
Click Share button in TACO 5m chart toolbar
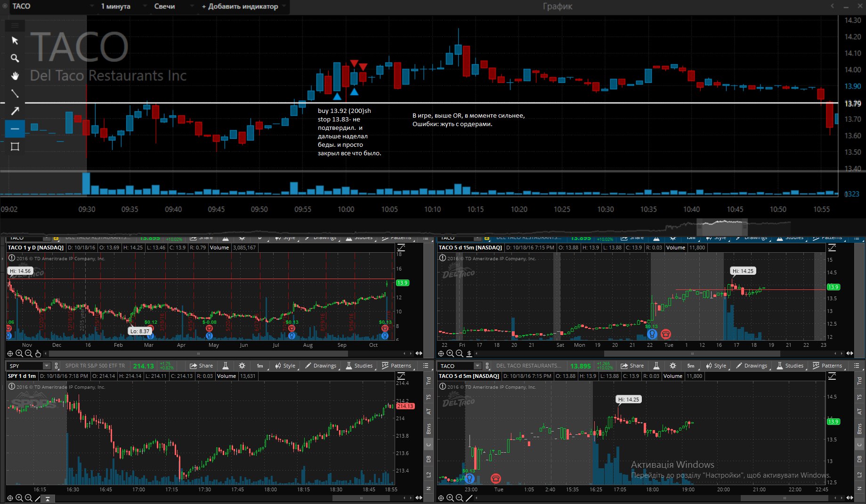(x=632, y=366)
